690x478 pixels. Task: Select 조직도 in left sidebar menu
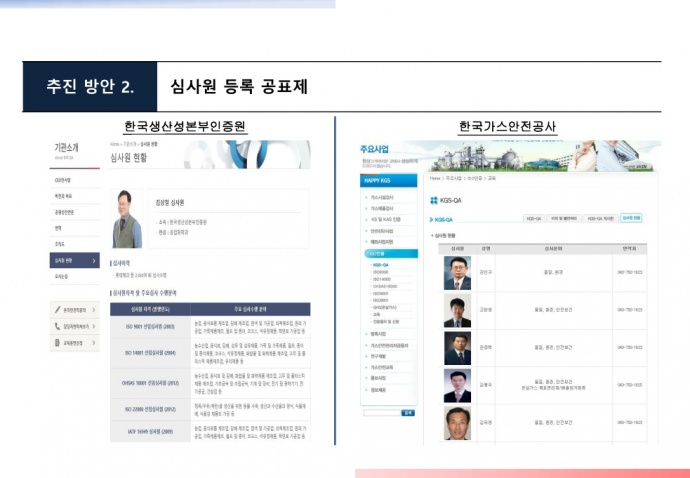click(x=59, y=244)
